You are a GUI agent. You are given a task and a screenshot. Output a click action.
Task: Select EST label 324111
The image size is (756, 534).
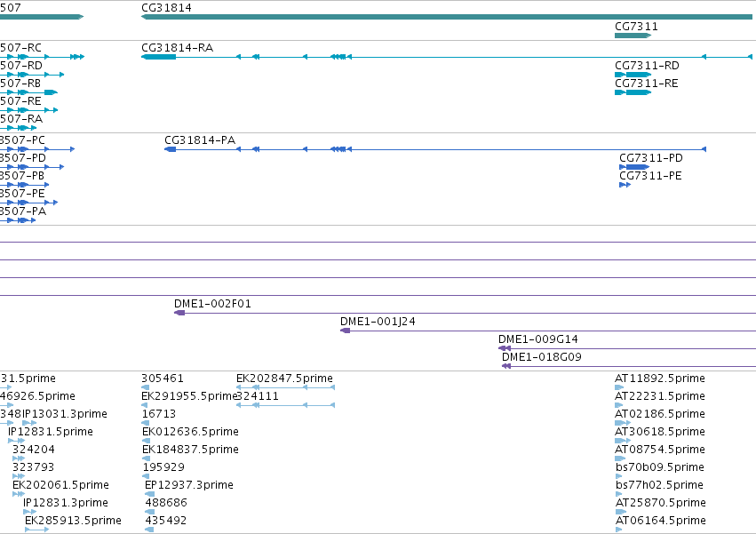pyautogui.click(x=258, y=396)
